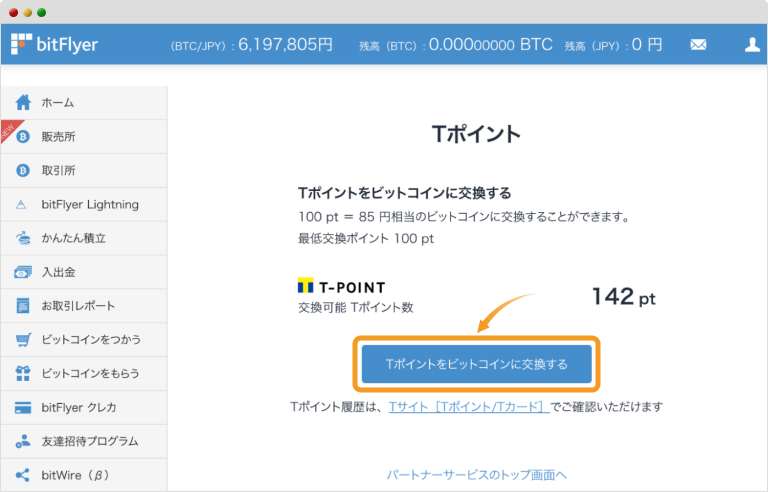This screenshot has width=768, height=492.
Task: Click the T-POINT flag logo icon
Action: pos(306,286)
